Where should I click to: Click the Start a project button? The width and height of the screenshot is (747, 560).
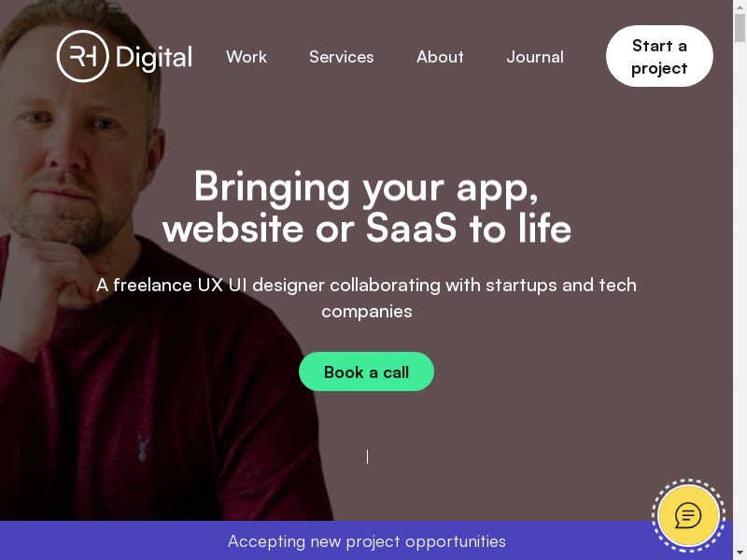point(659,56)
